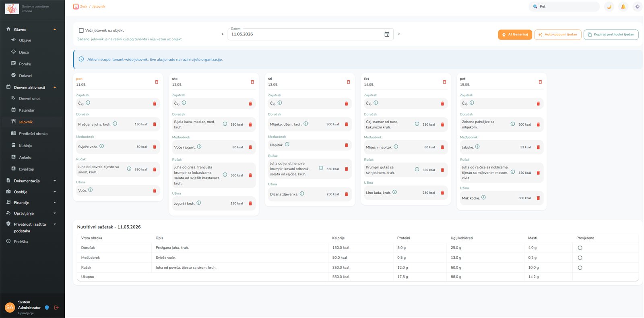Click the AI Generiraj button
Image resolution: width=644 pixels, height=318 pixels.
[x=515, y=35]
